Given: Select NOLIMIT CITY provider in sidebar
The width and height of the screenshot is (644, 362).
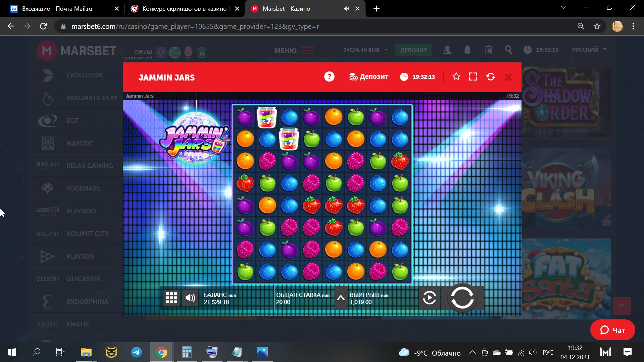Looking at the screenshot, I should pyautogui.click(x=78, y=234).
